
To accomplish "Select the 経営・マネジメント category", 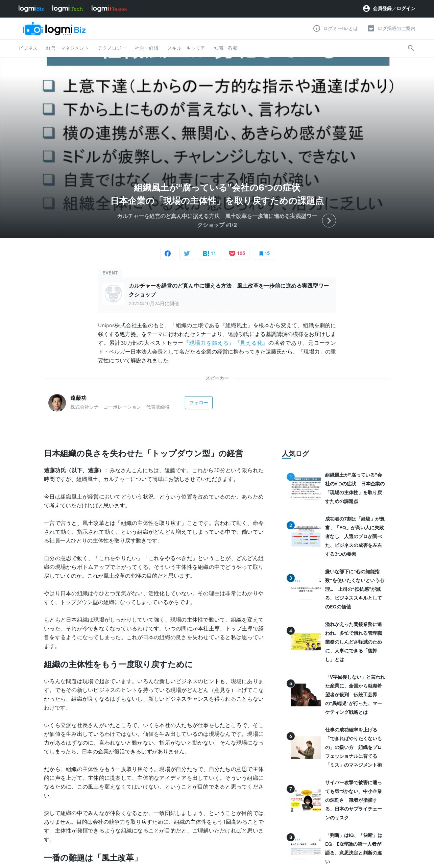I will coord(67,48).
